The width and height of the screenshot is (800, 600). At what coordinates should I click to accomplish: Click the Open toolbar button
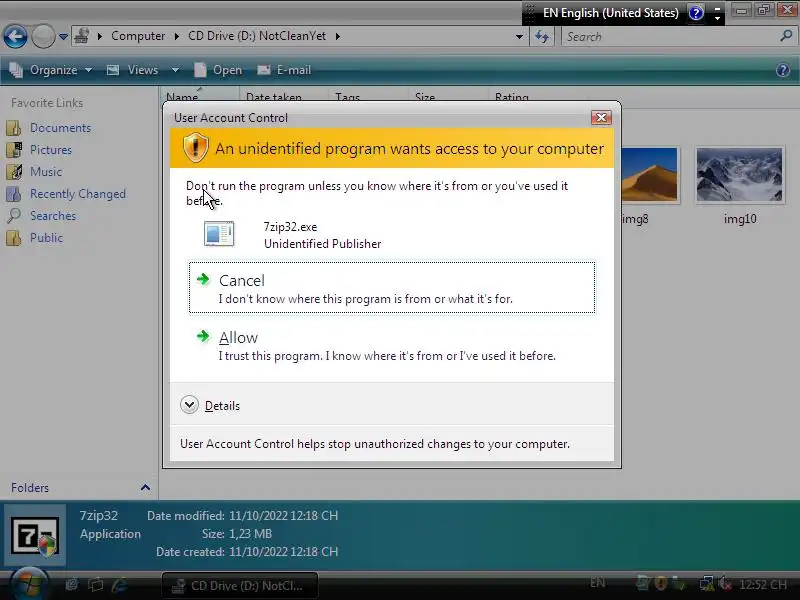click(218, 70)
